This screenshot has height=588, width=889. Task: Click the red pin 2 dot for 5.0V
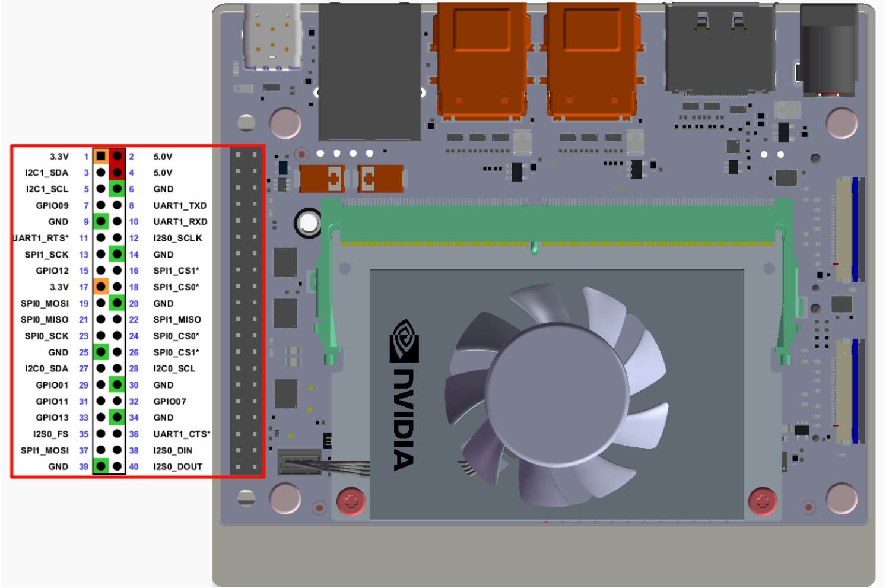coord(118,157)
